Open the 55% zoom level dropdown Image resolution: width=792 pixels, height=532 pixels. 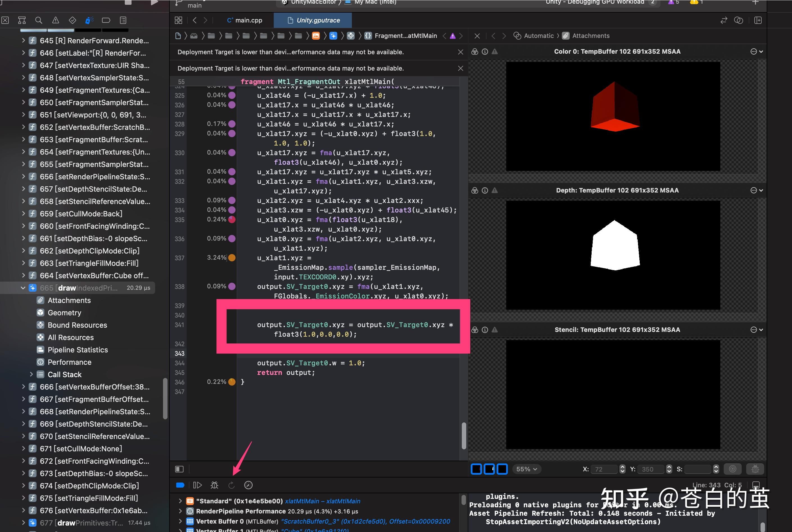click(x=526, y=469)
